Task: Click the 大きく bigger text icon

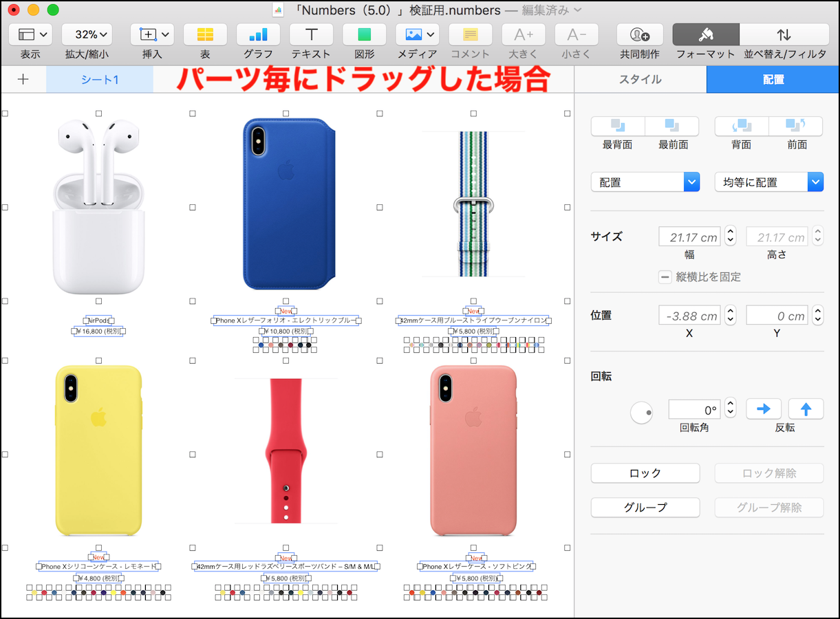Action: tap(524, 34)
